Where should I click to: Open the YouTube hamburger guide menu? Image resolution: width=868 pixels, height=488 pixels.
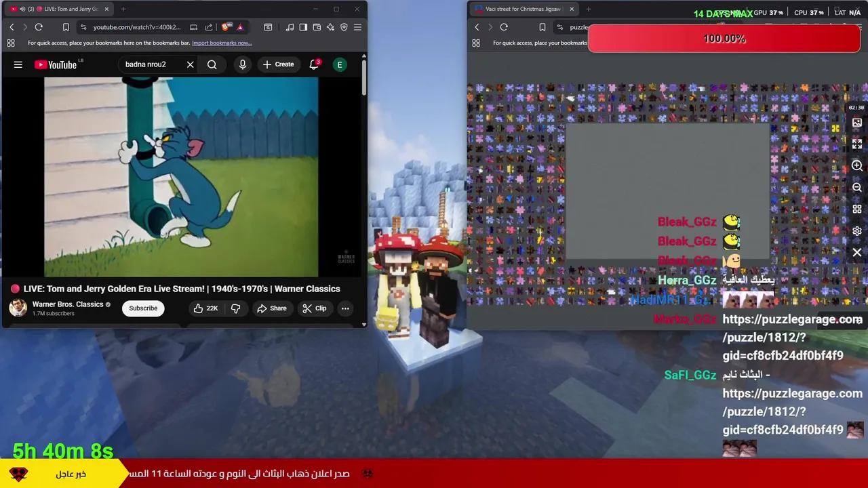(18, 64)
